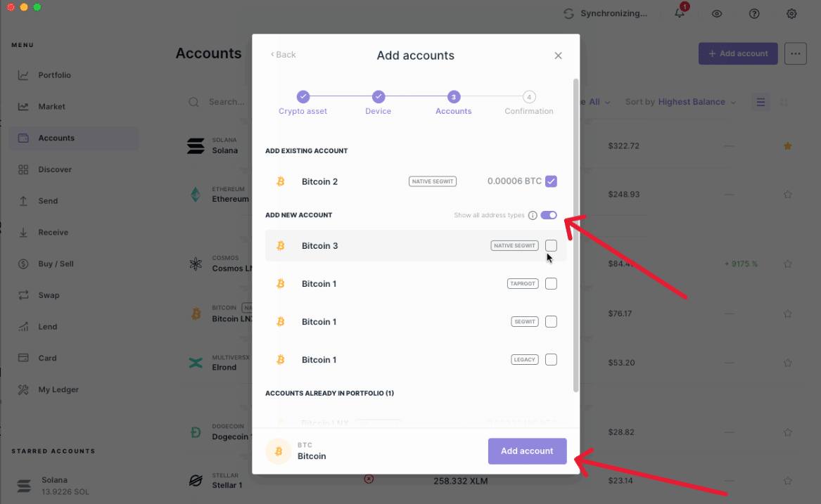This screenshot has height=504, width=821.
Task: Open the three-dots options button
Action: click(x=795, y=53)
